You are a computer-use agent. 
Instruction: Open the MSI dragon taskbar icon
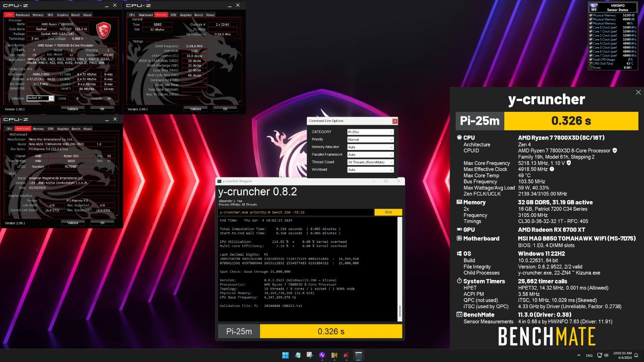346,355
